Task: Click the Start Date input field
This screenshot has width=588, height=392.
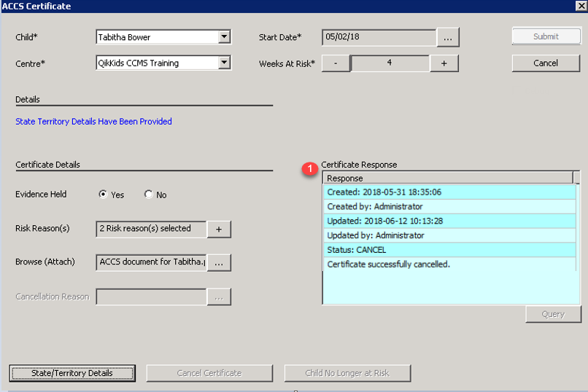Action: [x=379, y=37]
